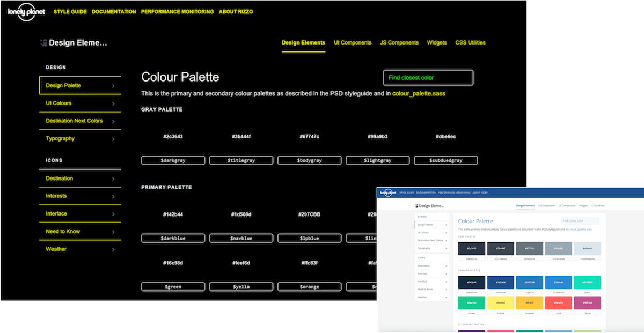Image resolution: width=644 pixels, height=333 pixels.
Task: Select the teal $teal swatch in the small window
Action: [x=587, y=283]
